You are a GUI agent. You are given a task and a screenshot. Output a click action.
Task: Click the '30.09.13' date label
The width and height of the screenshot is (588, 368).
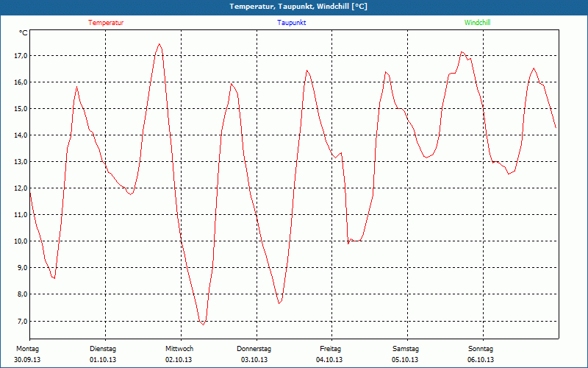coord(27,360)
